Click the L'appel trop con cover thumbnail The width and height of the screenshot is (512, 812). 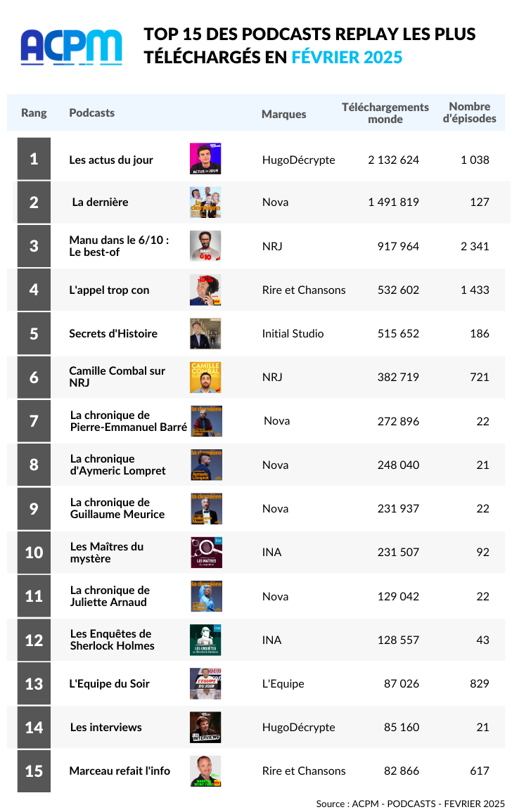[x=205, y=290]
